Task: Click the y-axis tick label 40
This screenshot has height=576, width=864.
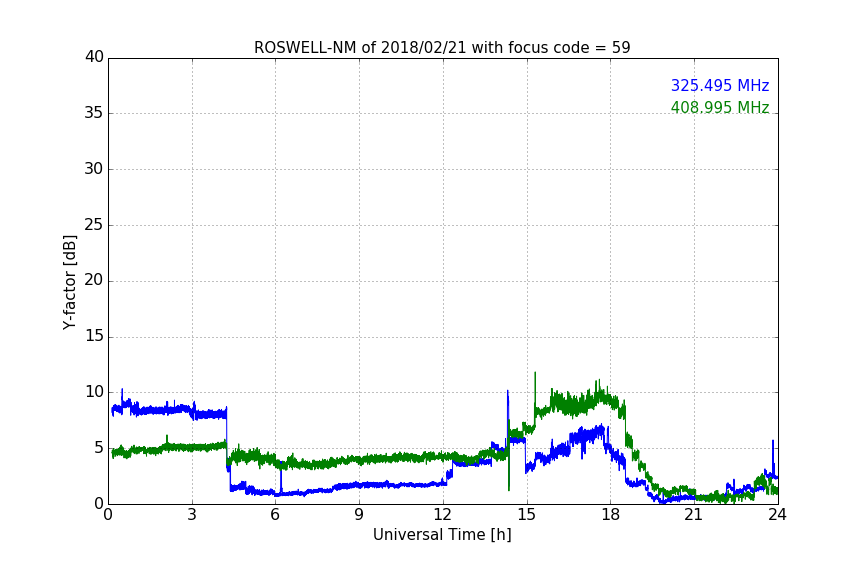Action: pos(94,57)
